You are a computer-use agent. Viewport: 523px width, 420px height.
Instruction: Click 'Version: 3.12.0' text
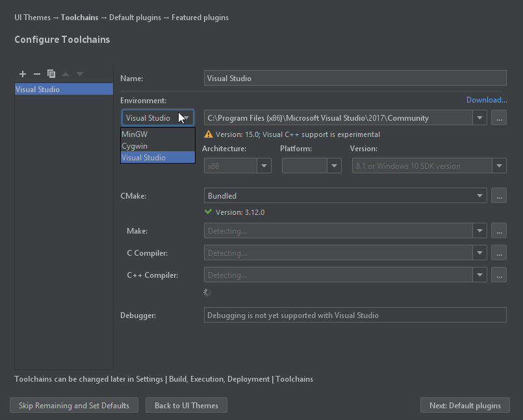[x=240, y=212]
